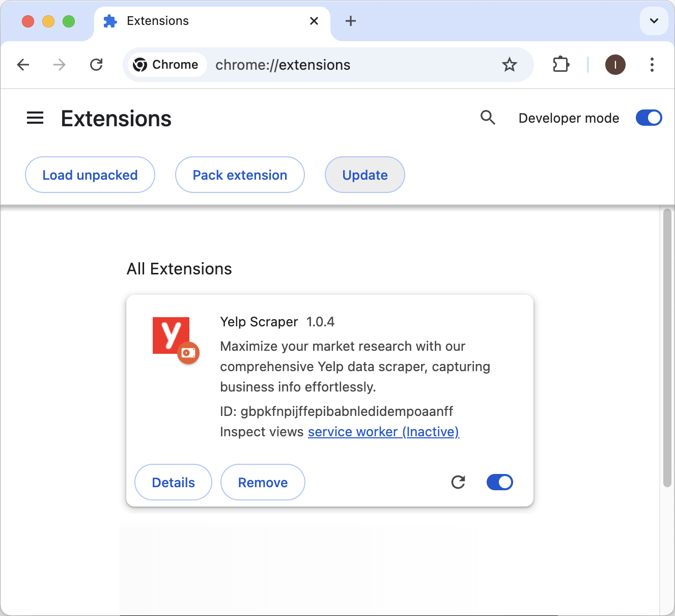Remove the Yelp Scraper extension

point(263,482)
